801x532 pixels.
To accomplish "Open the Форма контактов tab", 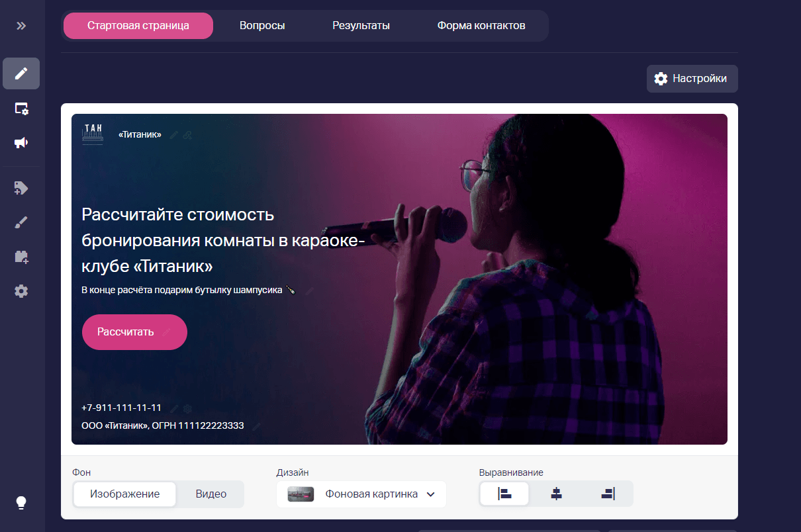I will coord(481,26).
